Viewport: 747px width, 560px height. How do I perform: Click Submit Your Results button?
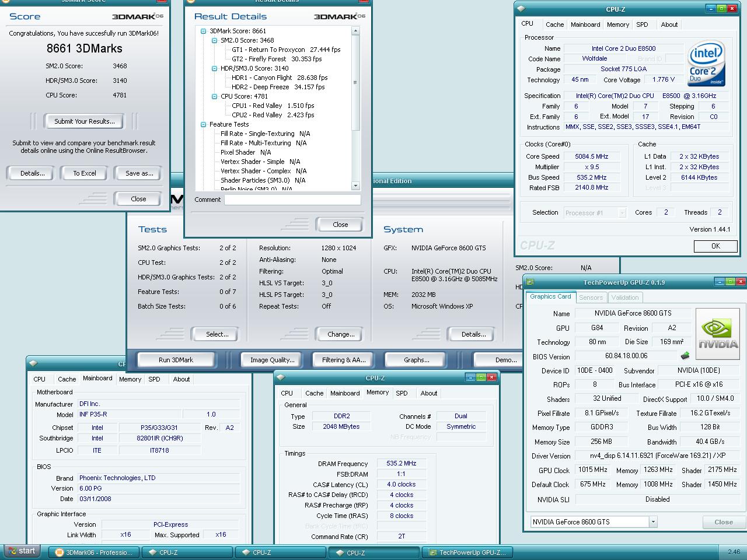(x=85, y=121)
